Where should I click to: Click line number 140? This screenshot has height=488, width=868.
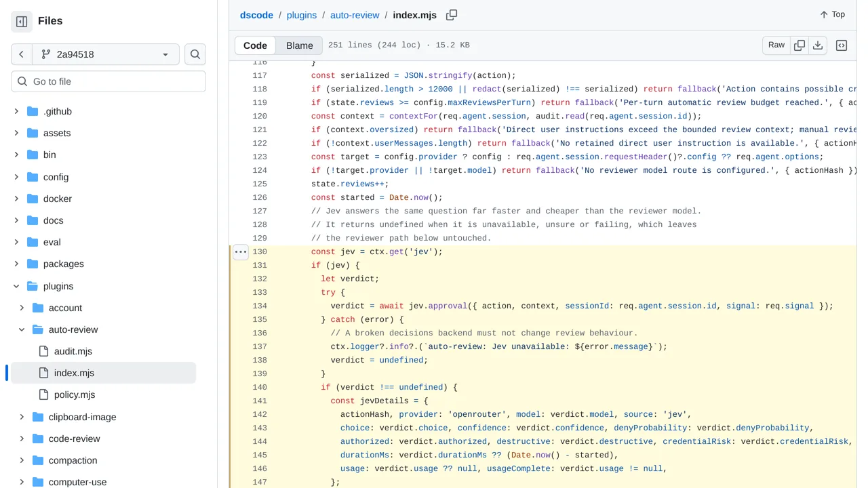click(x=259, y=387)
